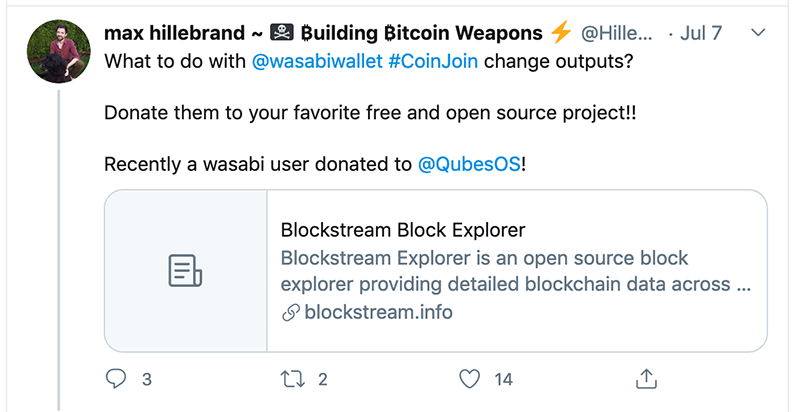Click the blockstream.info domain link

(x=378, y=312)
